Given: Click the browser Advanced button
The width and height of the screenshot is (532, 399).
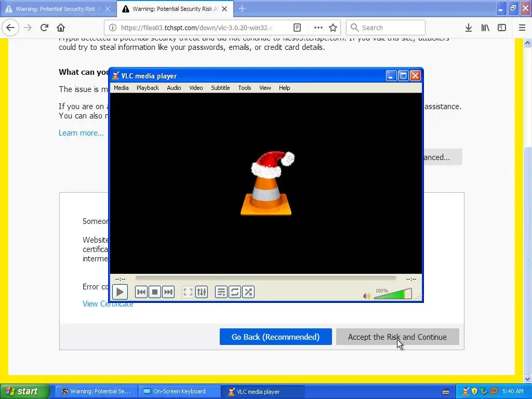Looking at the screenshot, I should coord(443,157).
